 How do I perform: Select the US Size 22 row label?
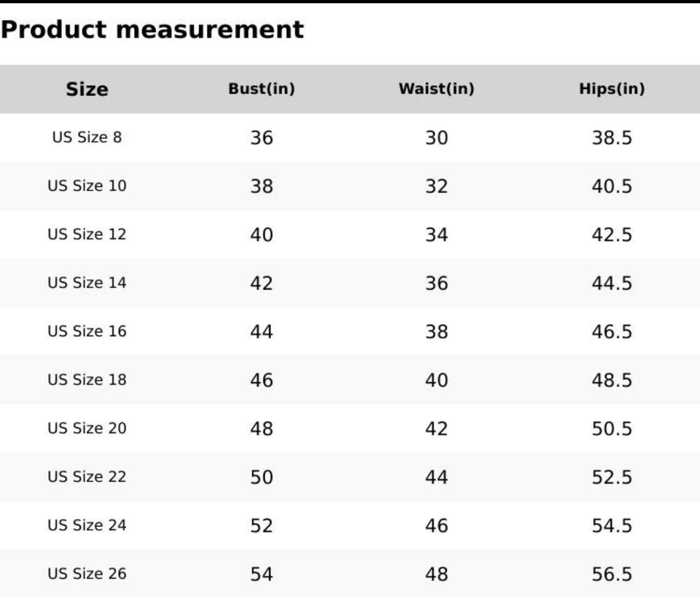87,477
